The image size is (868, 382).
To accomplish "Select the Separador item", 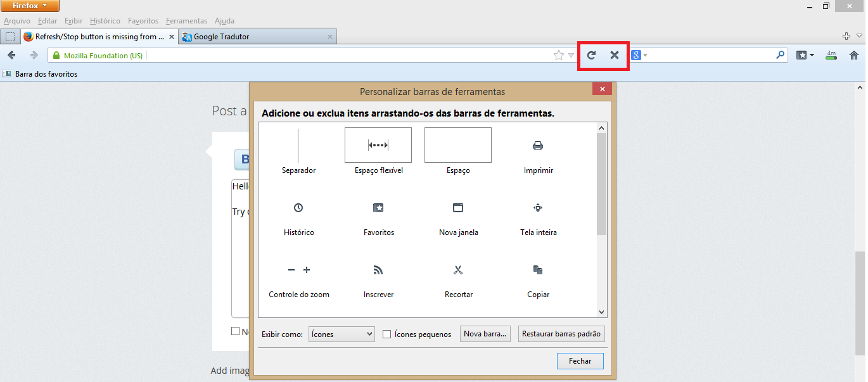I will [298, 151].
